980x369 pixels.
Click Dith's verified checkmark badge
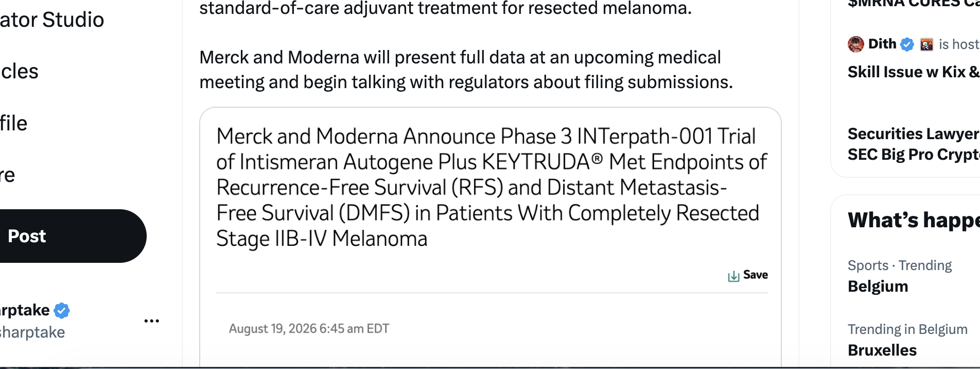pos(907,44)
